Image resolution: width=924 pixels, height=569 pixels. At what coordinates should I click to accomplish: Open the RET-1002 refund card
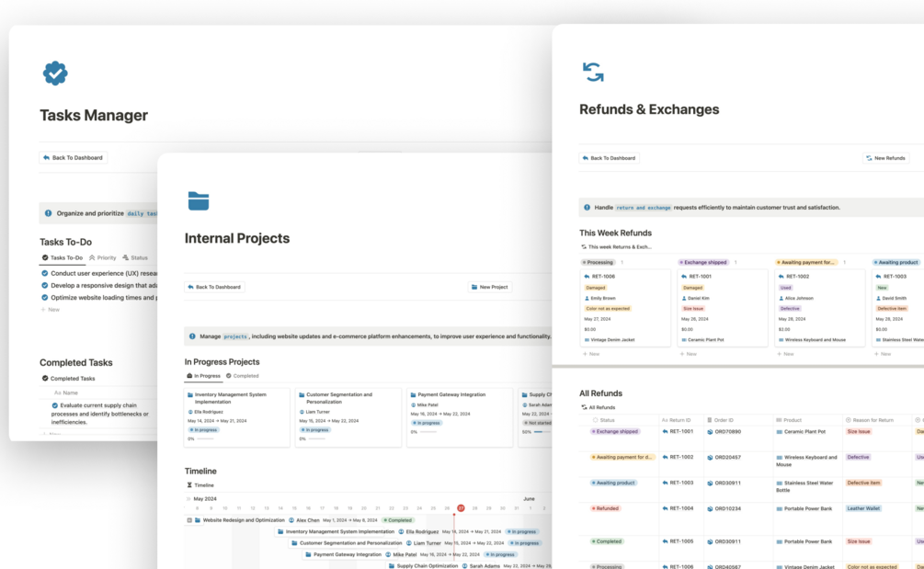(x=820, y=308)
